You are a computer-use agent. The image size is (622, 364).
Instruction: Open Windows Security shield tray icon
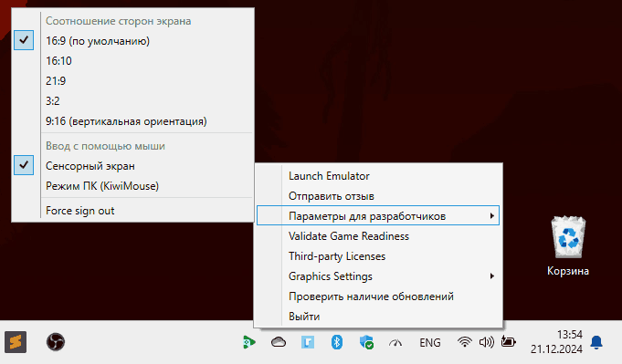click(x=366, y=342)
